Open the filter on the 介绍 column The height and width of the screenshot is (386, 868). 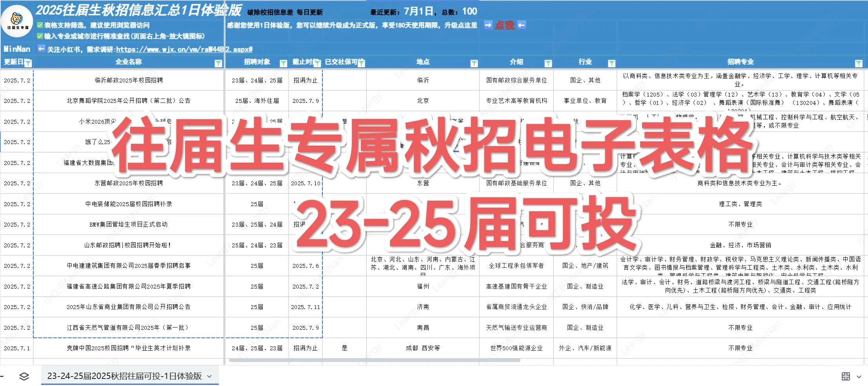(548, 62)
